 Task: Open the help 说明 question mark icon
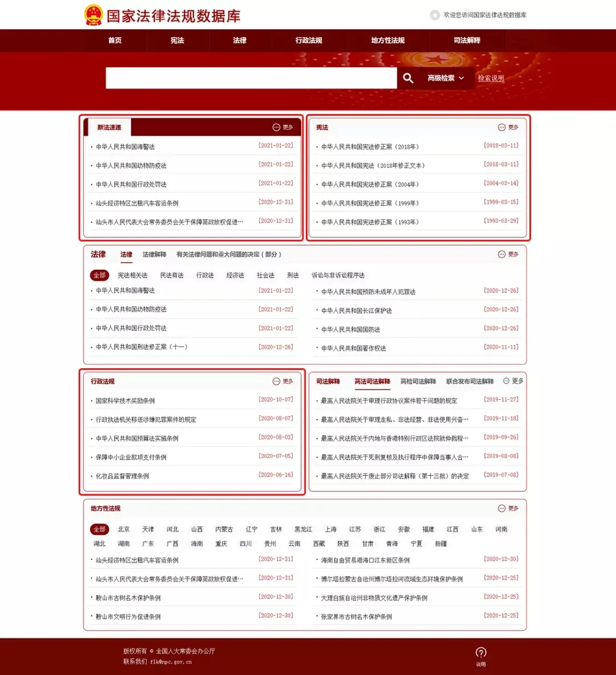tap(481, 652)
